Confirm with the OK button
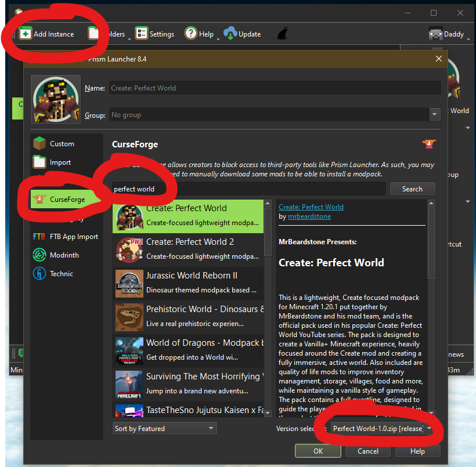 318,451
